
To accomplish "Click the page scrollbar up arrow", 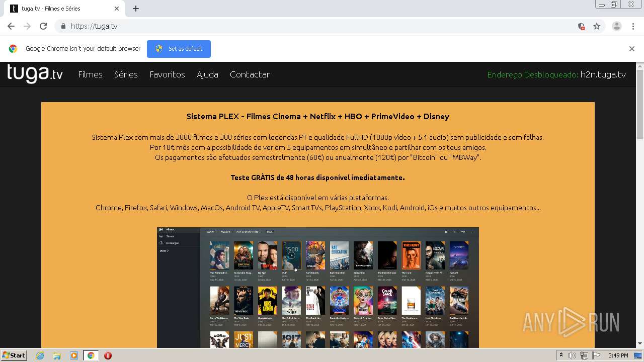I will click(640, 66).
